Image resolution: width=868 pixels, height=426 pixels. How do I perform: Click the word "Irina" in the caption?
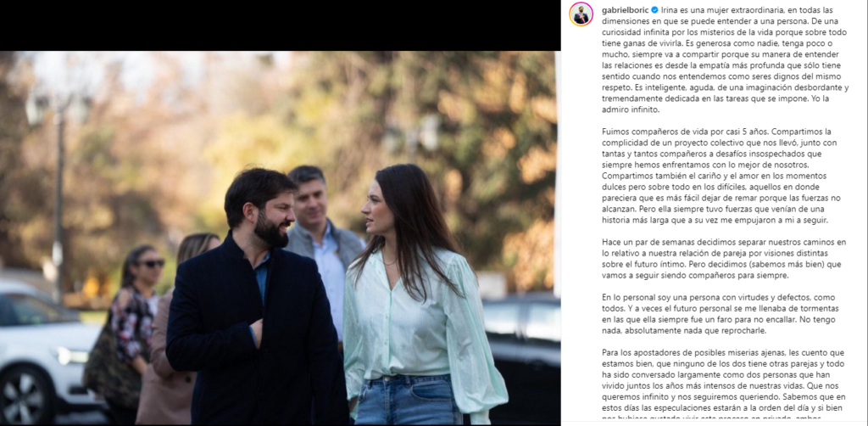pos(670,10)
